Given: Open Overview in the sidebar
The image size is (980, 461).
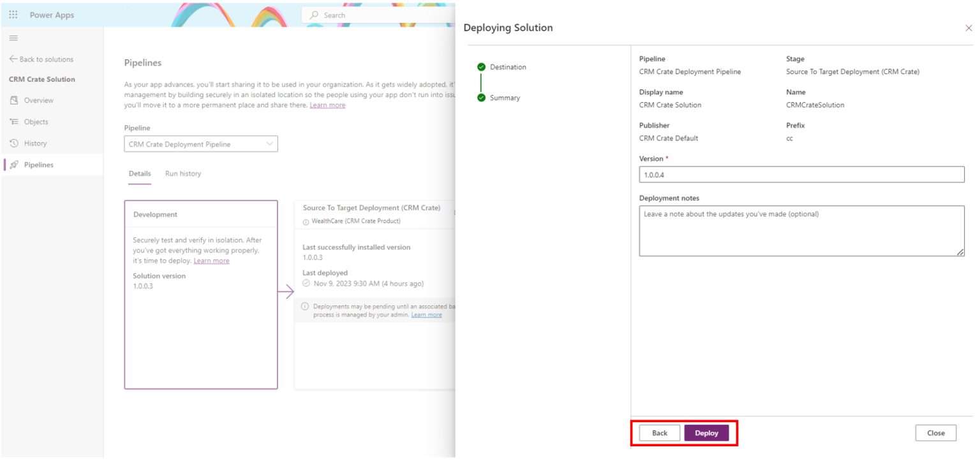Looking at the screenshot, I should (x=38, y=100).
